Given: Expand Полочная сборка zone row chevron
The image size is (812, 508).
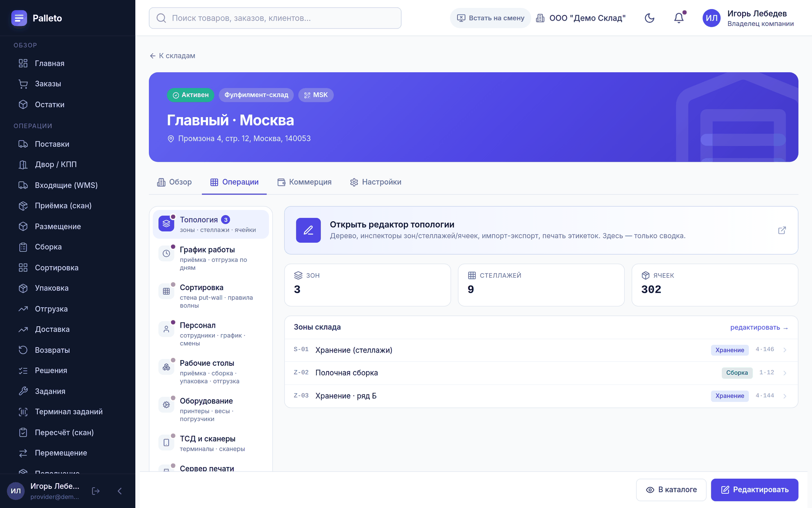Looking at the screenshot, I should point(785,373).
